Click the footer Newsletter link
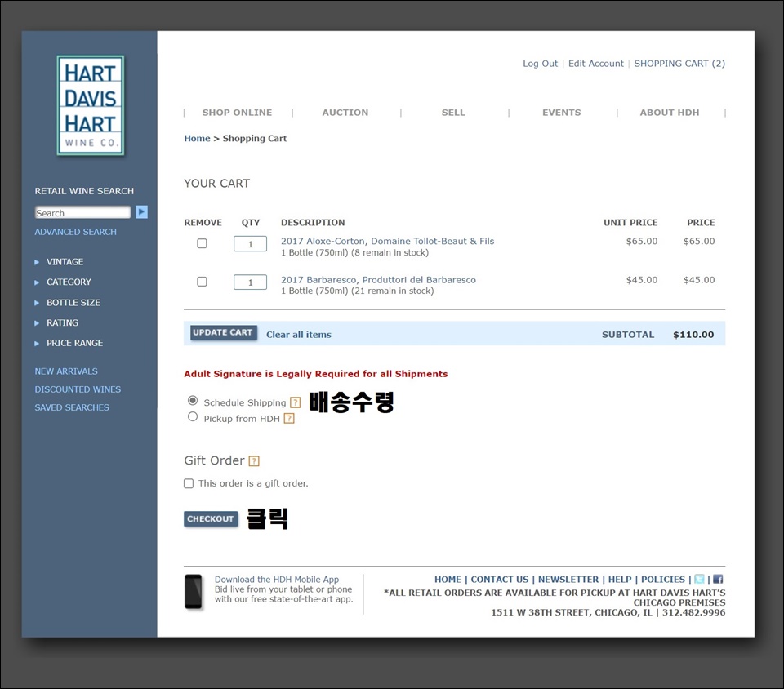Image resolution: width=784 pixels, height=689 pixels. click(568, 580)
